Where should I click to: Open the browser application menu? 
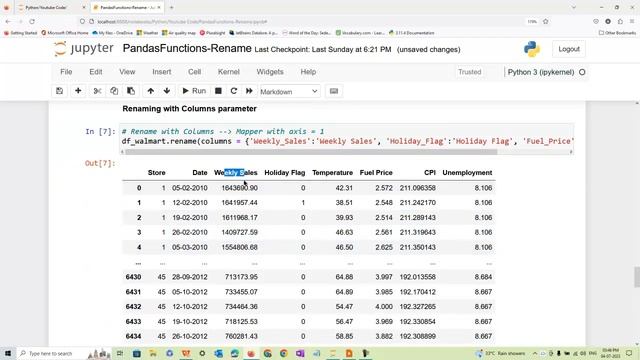click(632, 21)
